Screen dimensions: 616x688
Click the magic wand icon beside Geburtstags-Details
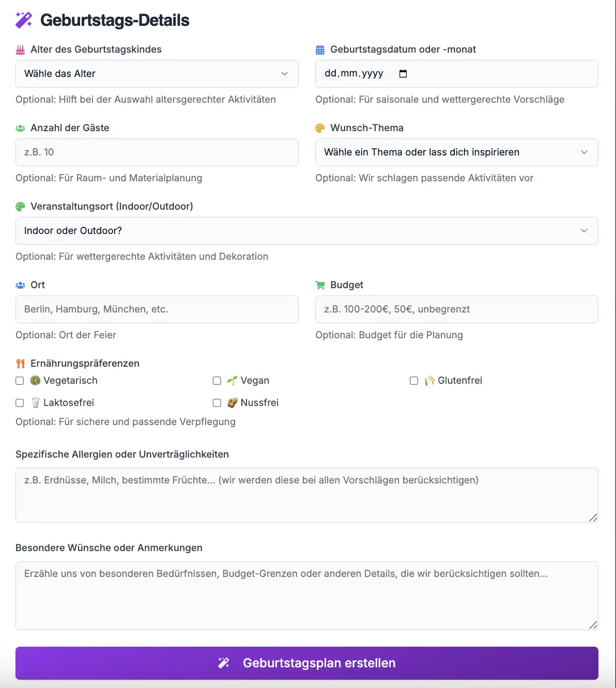coord(24,20)
